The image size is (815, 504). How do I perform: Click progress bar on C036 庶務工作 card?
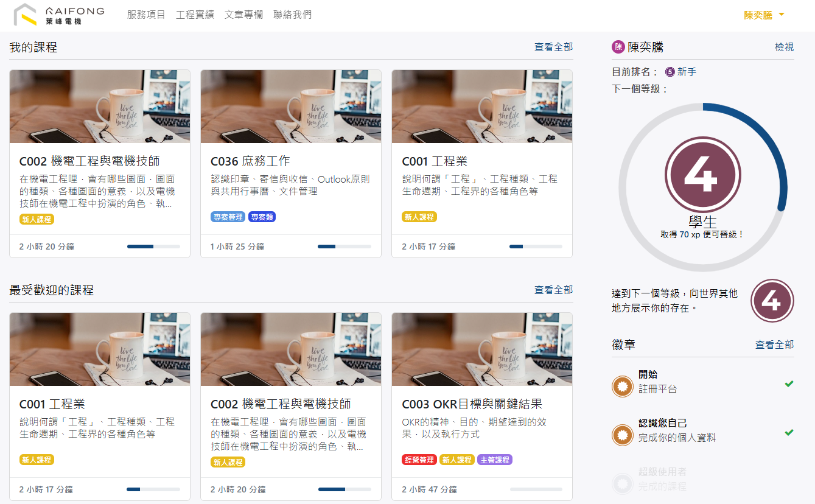(344, 247)
